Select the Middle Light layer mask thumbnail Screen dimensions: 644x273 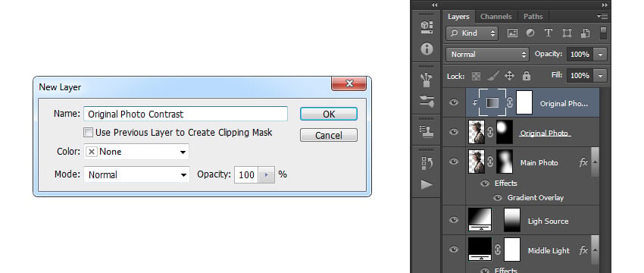pyautogui.click(x=511, y=249)
